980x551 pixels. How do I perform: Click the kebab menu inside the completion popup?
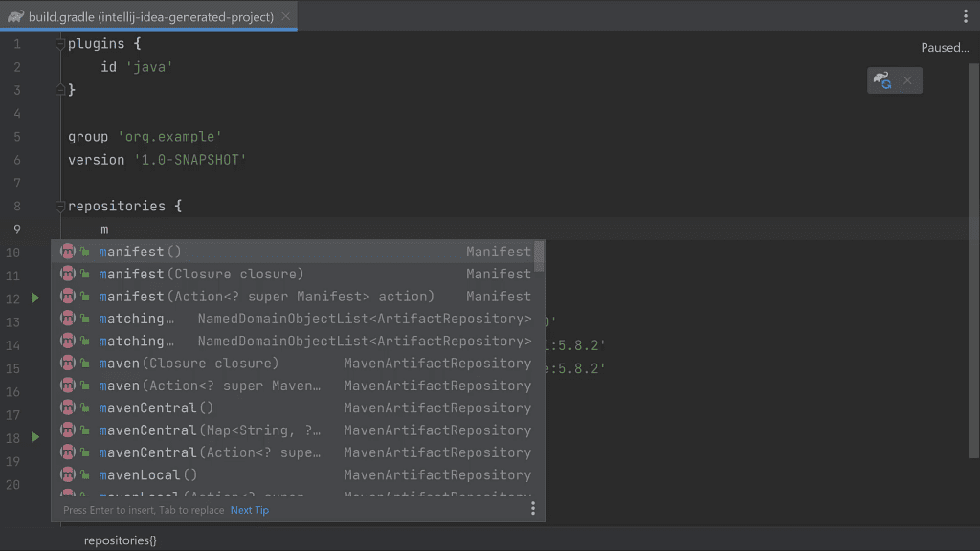click(x=533, y=508)
